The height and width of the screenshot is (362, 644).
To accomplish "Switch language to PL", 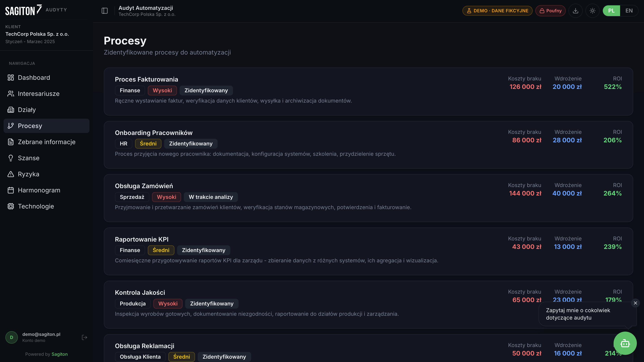I will (x=611, y=11).
